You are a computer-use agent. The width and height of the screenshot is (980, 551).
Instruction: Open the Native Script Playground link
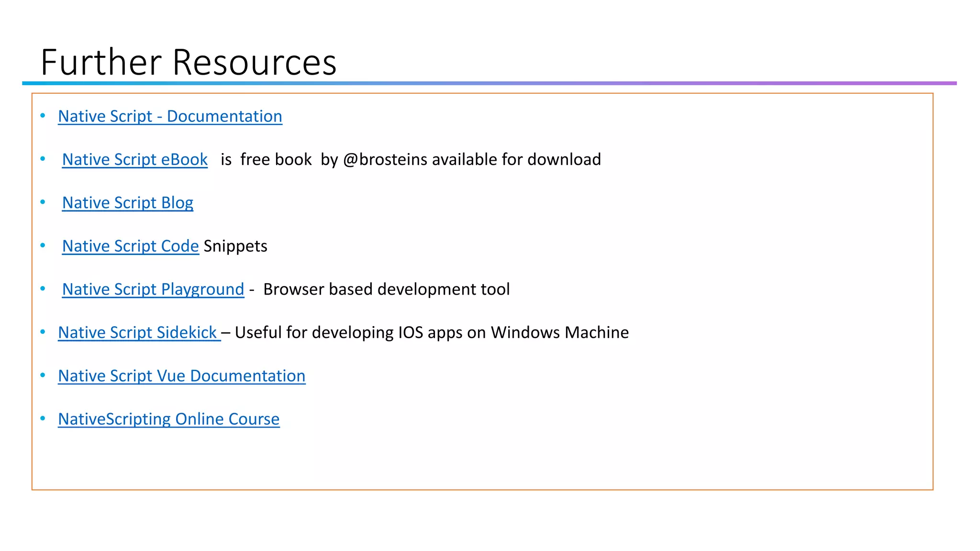point(153,289)
